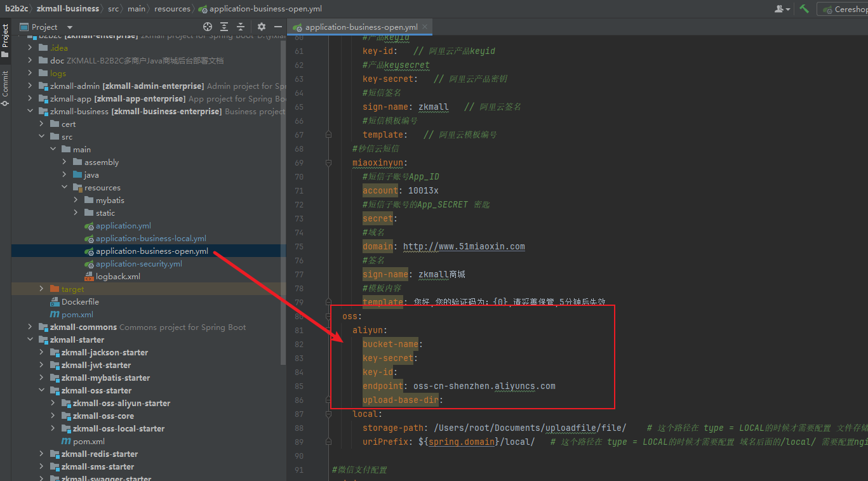Click the logback.xml file icon
This screenshot has height=481, width=868.
pyautogui.click(x=89, y=277)
